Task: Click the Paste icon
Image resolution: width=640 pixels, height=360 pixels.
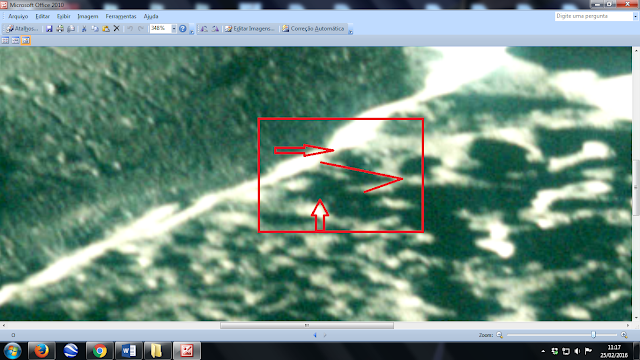Action: (106, 29)
